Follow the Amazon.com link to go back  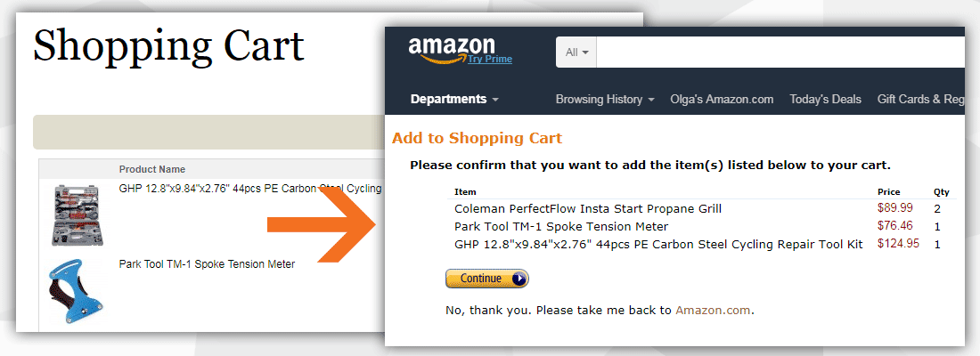tap(713, 311)
